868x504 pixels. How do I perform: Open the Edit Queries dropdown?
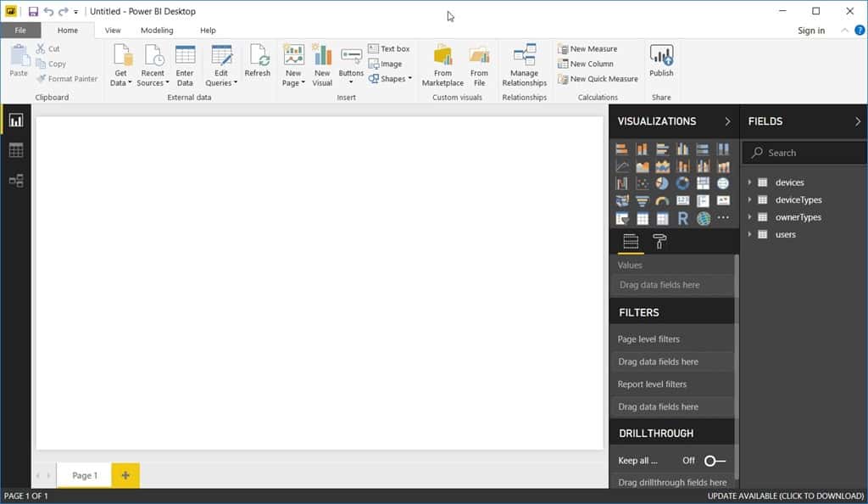(x=221, y=65)
